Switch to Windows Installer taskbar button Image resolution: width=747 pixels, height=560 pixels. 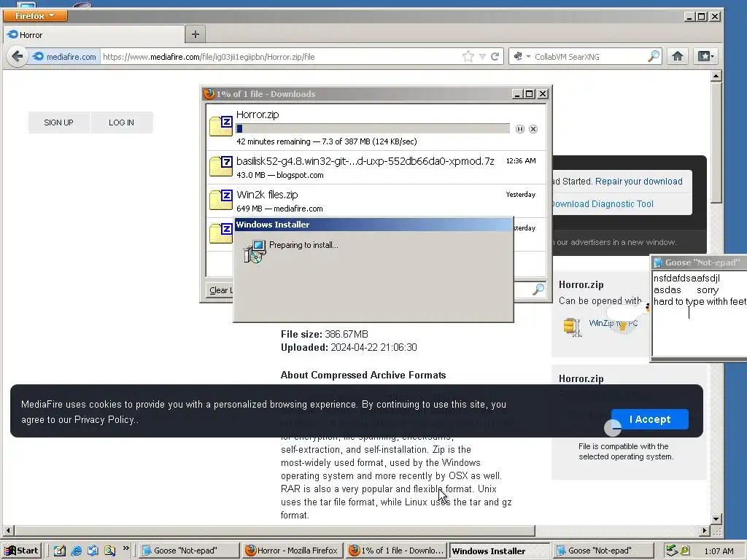tap(499, 551)
